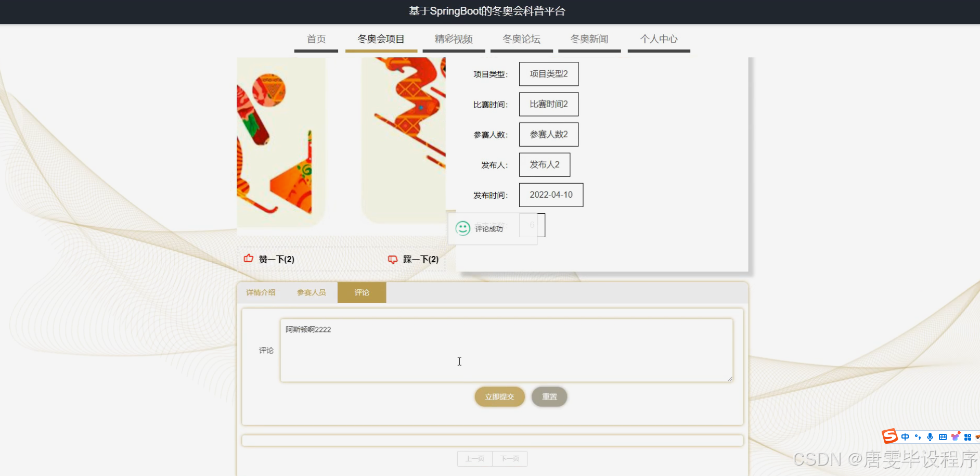This screenshot has height=476, width=980.
Task: Open the 首页 navigation tab
Action: pyautogui.click(x=316, y=39)
